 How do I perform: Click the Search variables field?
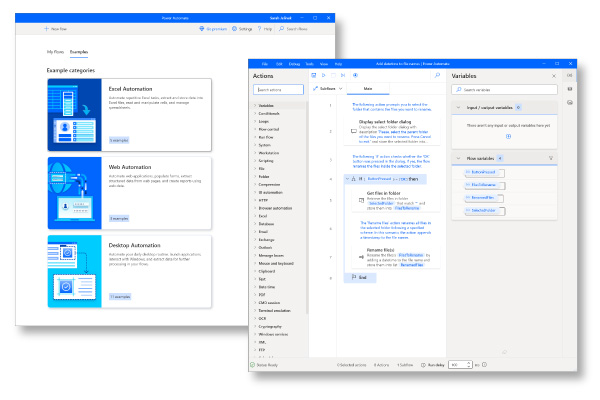click(x=504, y=90)
